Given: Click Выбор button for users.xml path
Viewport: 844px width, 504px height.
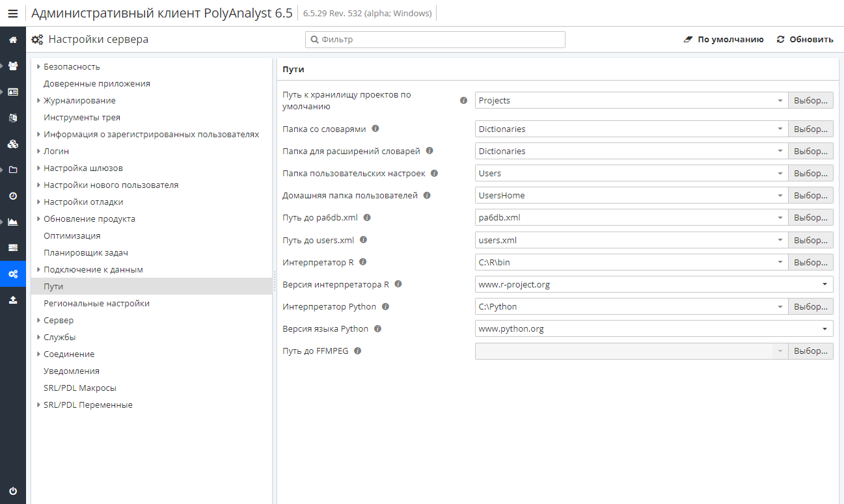Looking at the screenshot, I should click(811, 240).
